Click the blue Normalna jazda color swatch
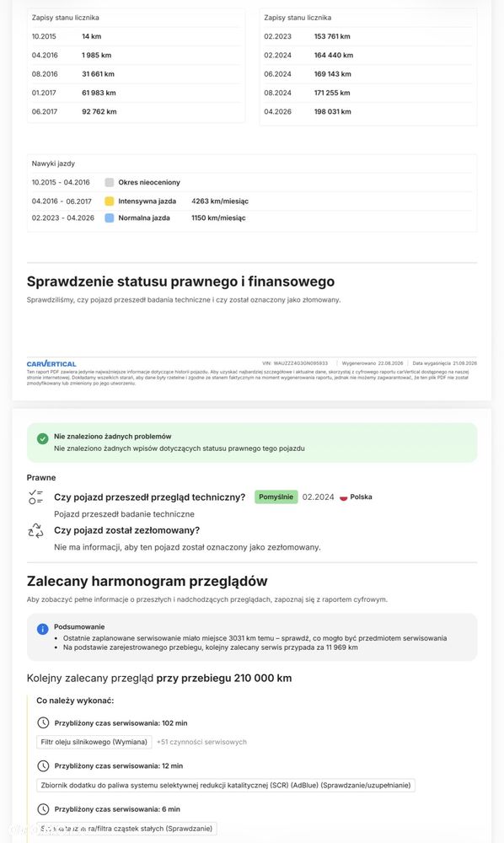 (109, 217)
